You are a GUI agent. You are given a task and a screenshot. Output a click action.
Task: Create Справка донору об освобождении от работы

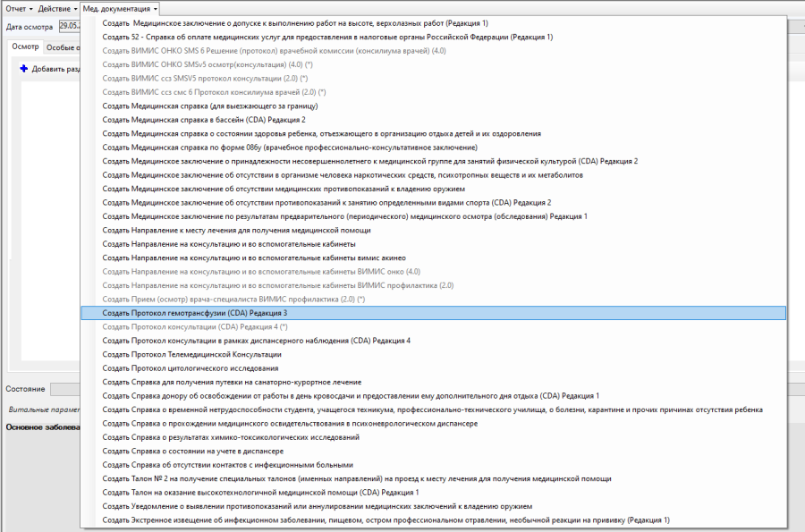point(434,397)
